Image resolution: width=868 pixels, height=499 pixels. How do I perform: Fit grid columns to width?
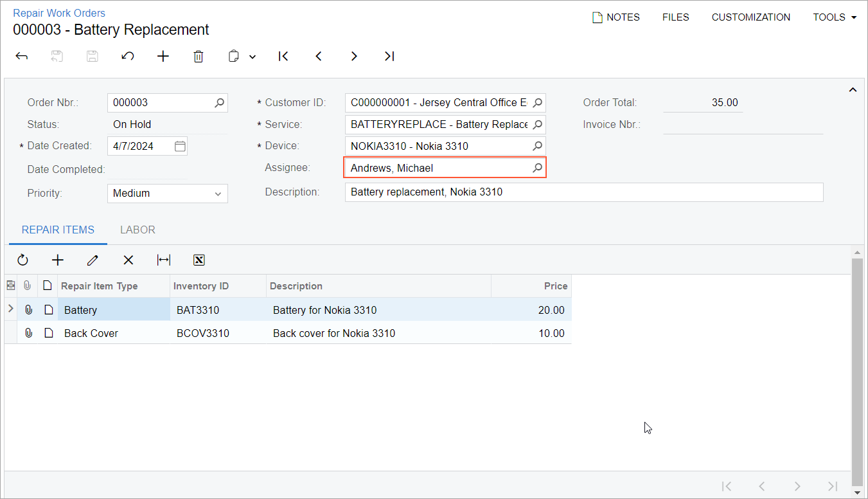(164, 260)
